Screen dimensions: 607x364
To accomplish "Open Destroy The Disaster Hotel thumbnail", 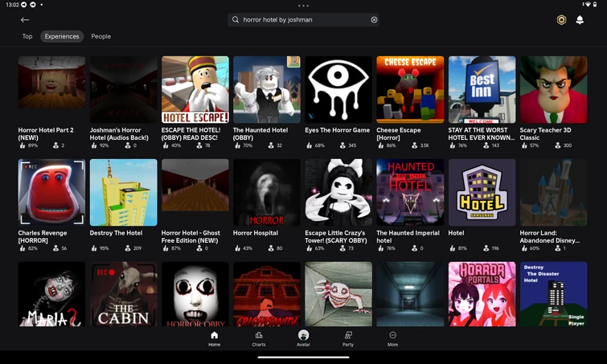I will pos(554,294).
